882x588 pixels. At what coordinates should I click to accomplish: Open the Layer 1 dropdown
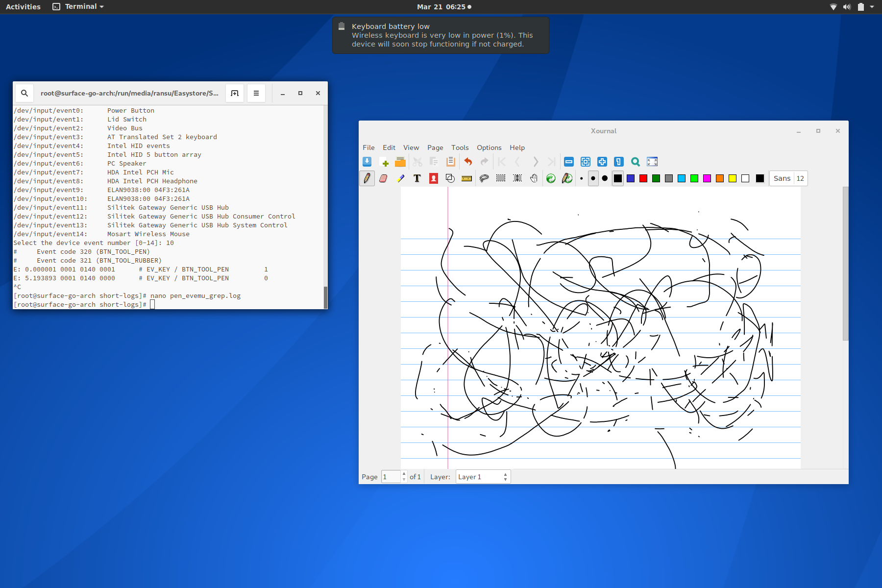tap(483, 476)
